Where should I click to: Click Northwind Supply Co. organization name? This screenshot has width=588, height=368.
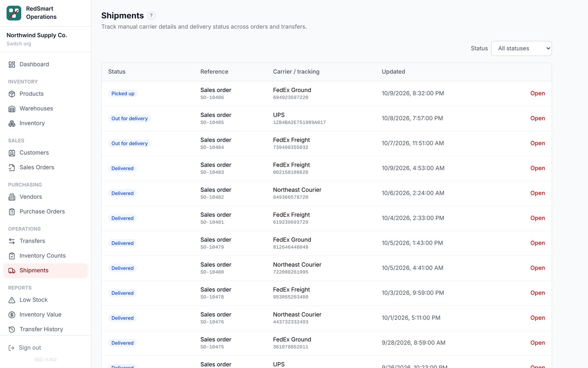pyautogui.click(x=37, y=35)
